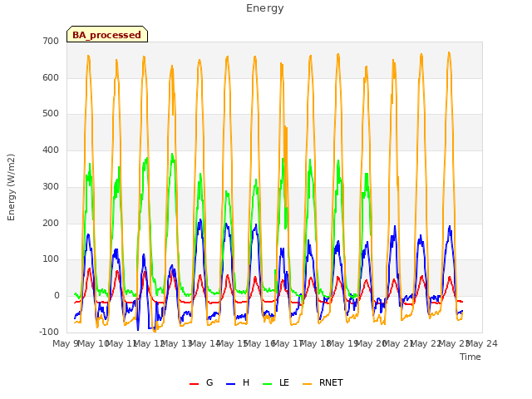Click the orange RNET legend swatch
532x399 pixels.
(307, 384)
